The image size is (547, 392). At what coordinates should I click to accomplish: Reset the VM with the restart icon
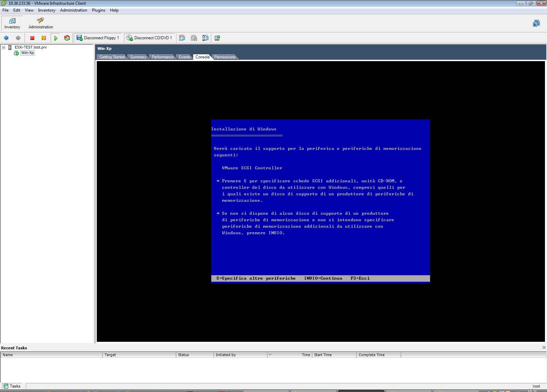(67, 38)
